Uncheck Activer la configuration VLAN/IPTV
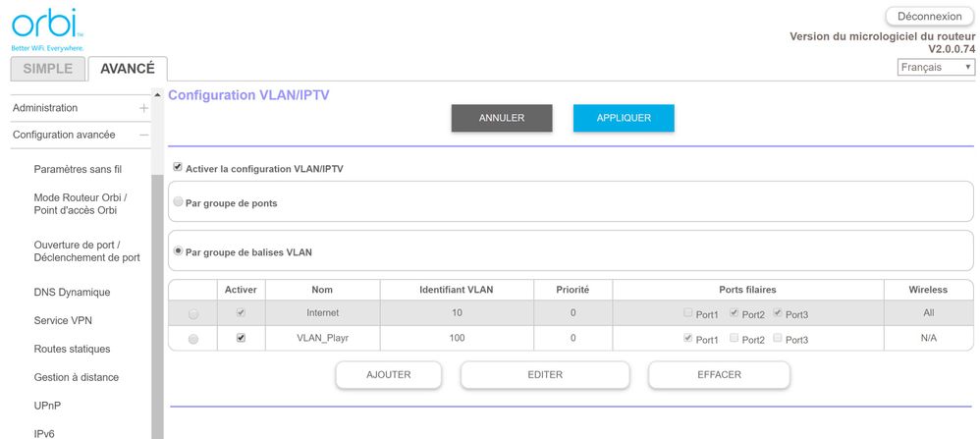The height and width of the screenshot is (439, 980). [178, 168]
